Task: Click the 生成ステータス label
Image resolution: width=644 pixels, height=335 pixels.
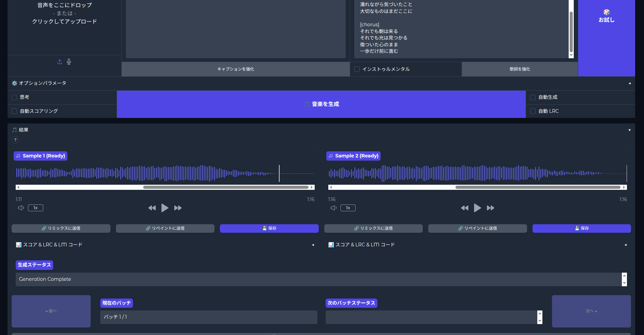Action: (x=34, y=265)
